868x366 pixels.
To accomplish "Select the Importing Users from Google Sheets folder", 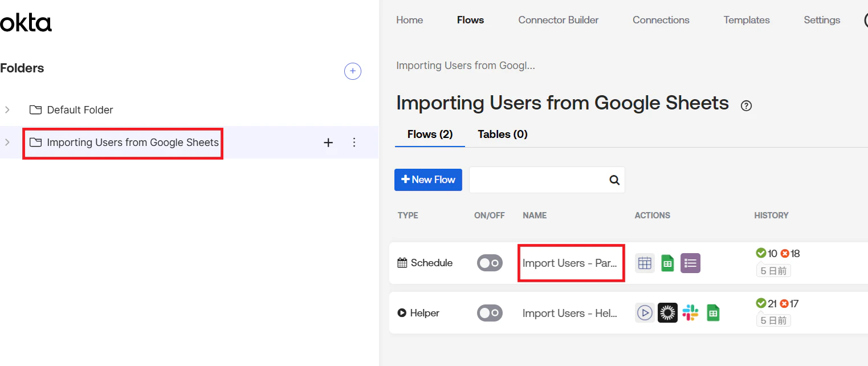I will [x=124, y=142].
